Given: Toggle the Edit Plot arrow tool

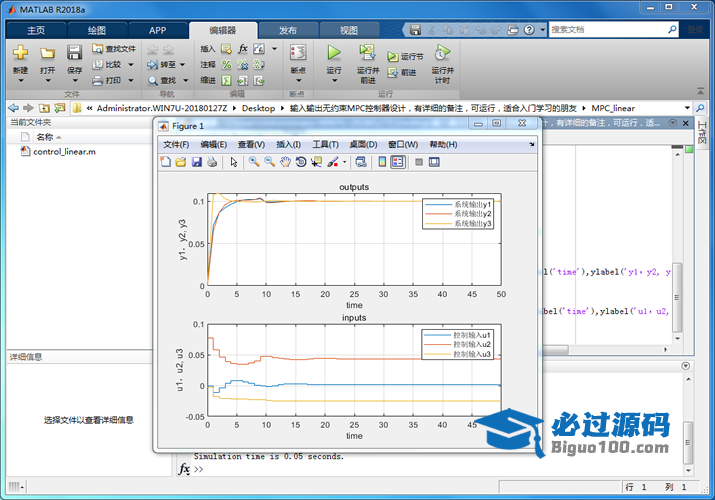Looking at the screenshot, I should [234, 162].
